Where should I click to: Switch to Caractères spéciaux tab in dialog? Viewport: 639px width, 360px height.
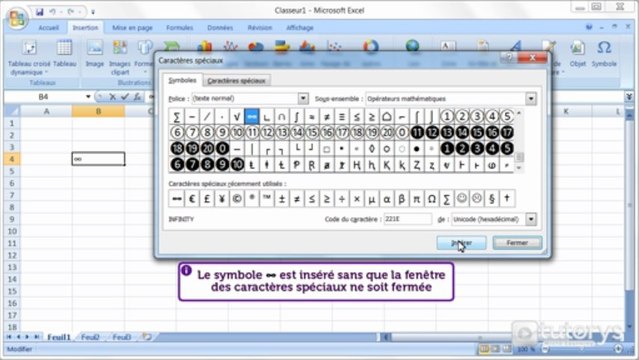pos(236,81)
